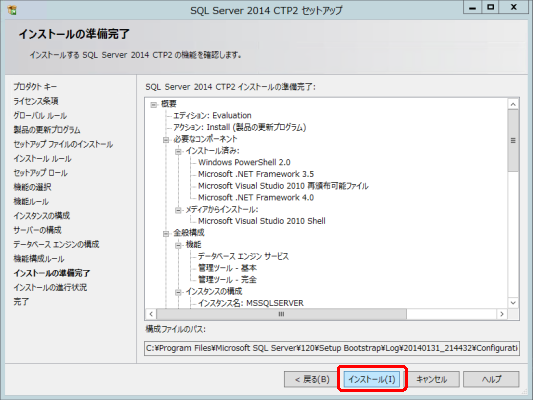Select the インストール ルール step
This screenshot has height=400, width=533.
coord(42,159)
